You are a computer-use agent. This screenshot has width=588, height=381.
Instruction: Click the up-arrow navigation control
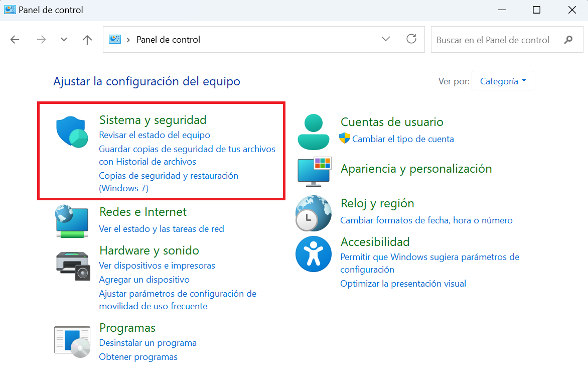[87, 39]
